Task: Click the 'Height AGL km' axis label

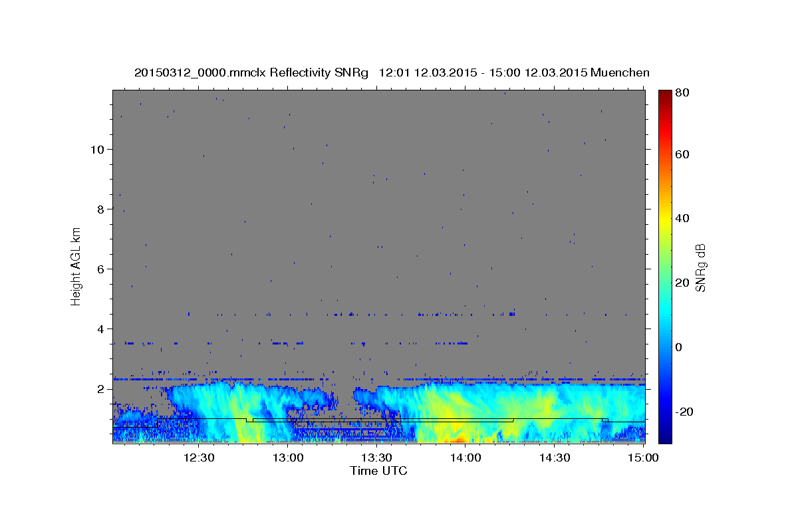Action: pyautogui.click(x=76, y=266)
